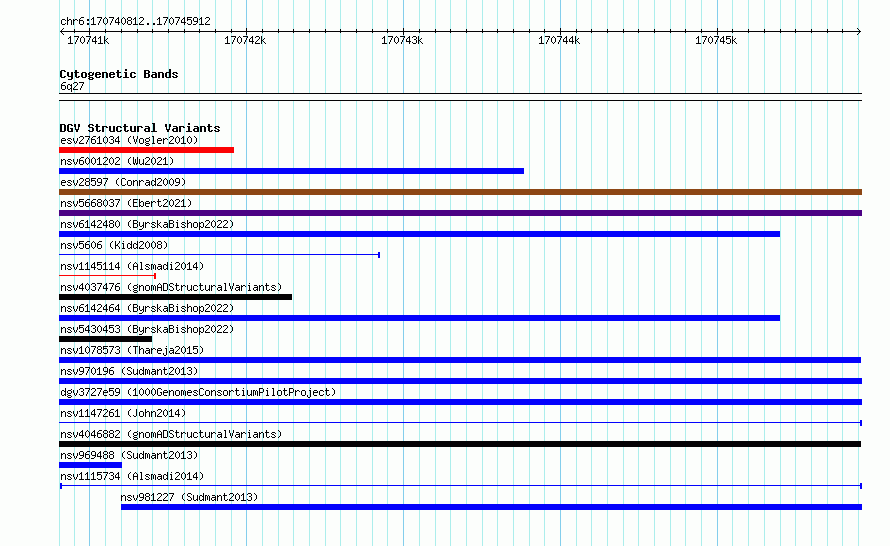Click the nsv5668037 (Ebert2021) label

click(x=126, y=203)
